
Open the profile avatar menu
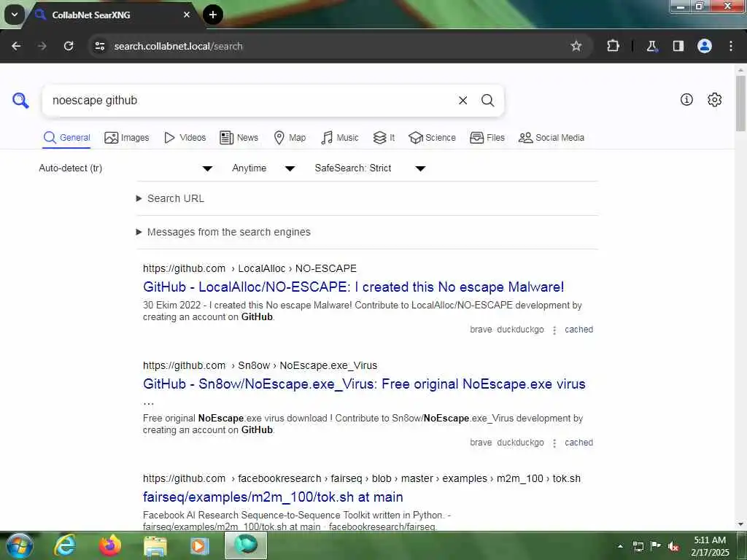pos(705,46)
